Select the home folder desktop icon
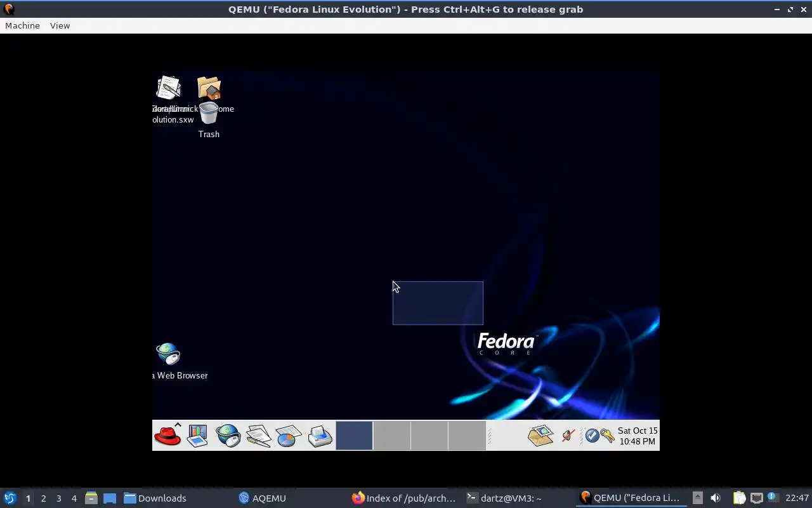Viewport: 812px width, 508px height. pos(209,88)
